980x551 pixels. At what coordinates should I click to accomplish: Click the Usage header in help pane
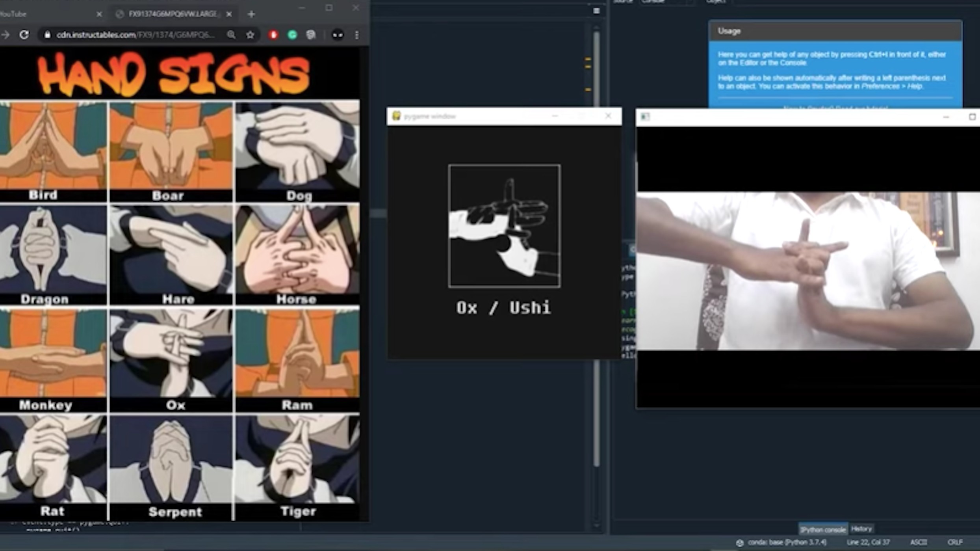[835, 31]
